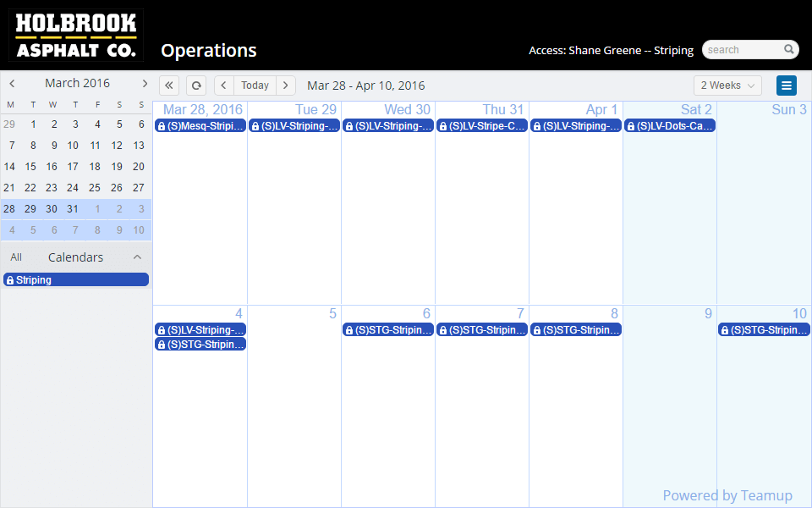Screen dimensions: 812x508
Task: Click the Today button
Action: click(255, 86)
